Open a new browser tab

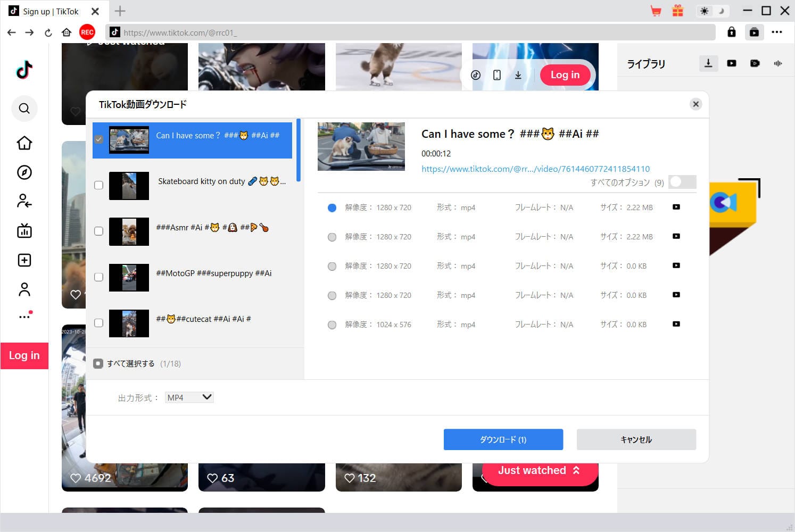[120, 11]
